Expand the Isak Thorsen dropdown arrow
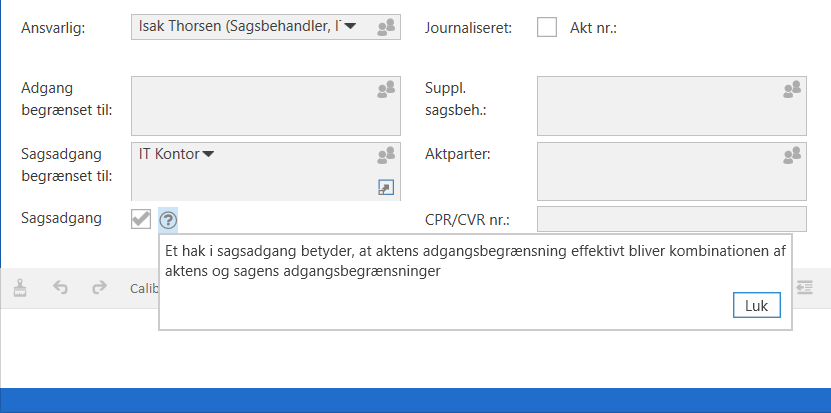Viewport: 831px width, 413px height. (350, 27)
